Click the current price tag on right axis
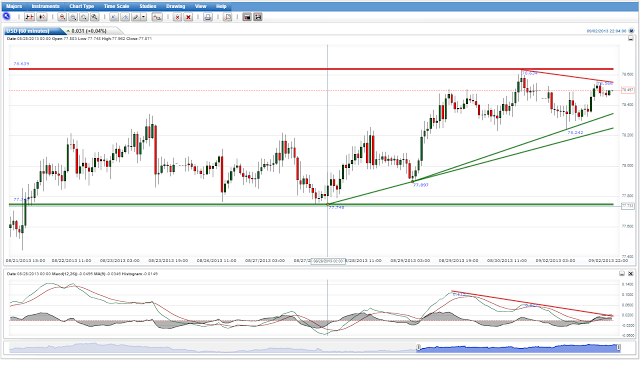The image size is (640, 384). click(628, 90)
